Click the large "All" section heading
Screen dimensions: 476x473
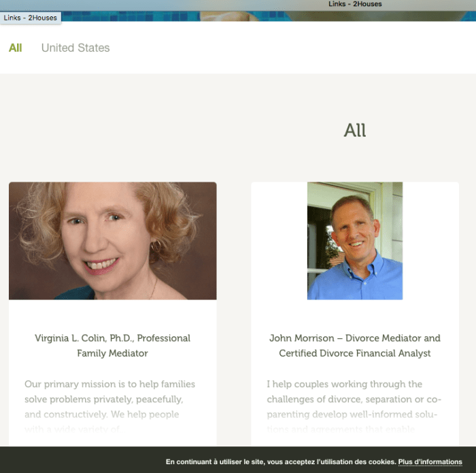pyautogui.click(x=354, y=130)
